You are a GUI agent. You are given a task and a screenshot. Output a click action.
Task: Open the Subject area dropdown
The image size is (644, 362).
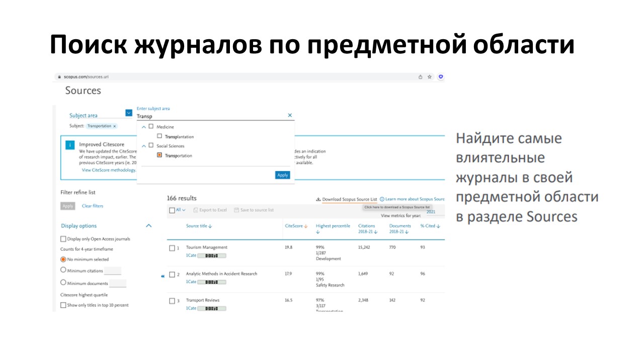128,113
